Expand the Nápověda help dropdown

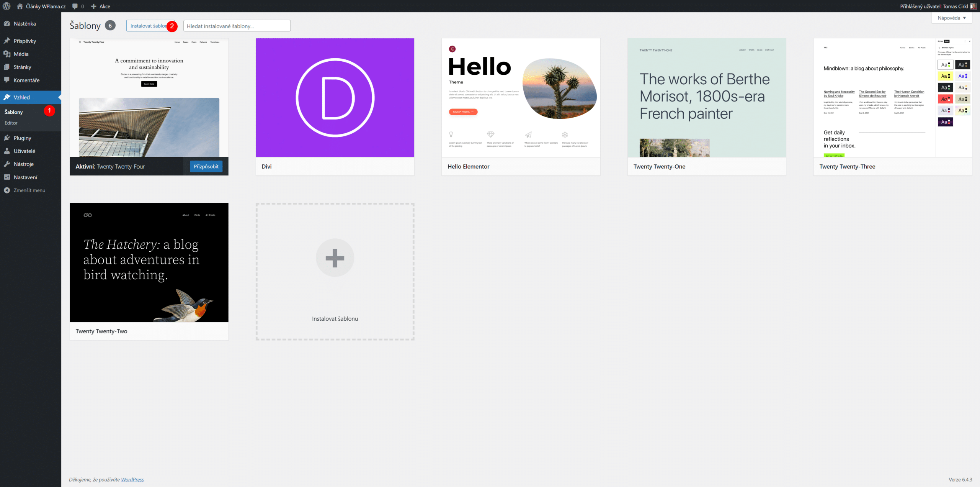tap(952, 18)
